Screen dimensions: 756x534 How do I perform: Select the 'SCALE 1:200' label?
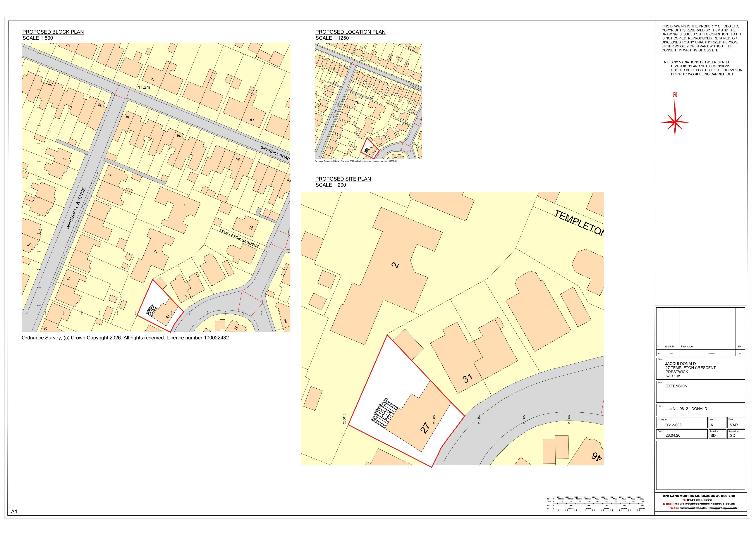pyautogui.click(x=331, y=185)
